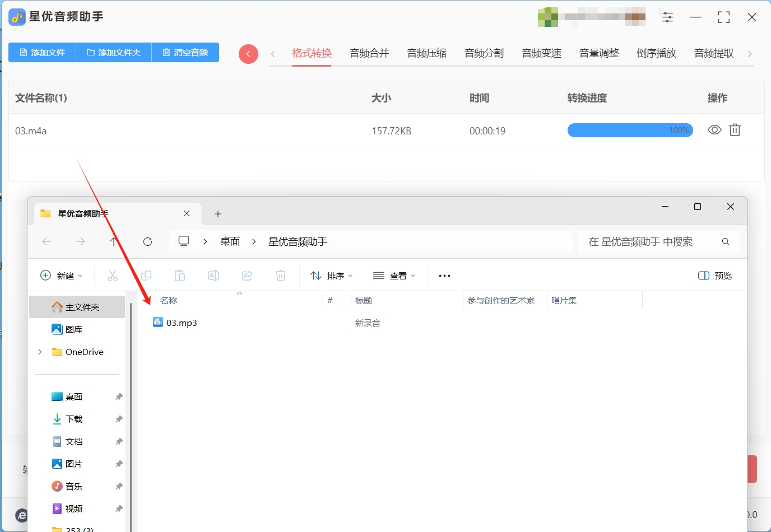
Task: Refresh the Explorer folder view
Action: click(147, 241)
